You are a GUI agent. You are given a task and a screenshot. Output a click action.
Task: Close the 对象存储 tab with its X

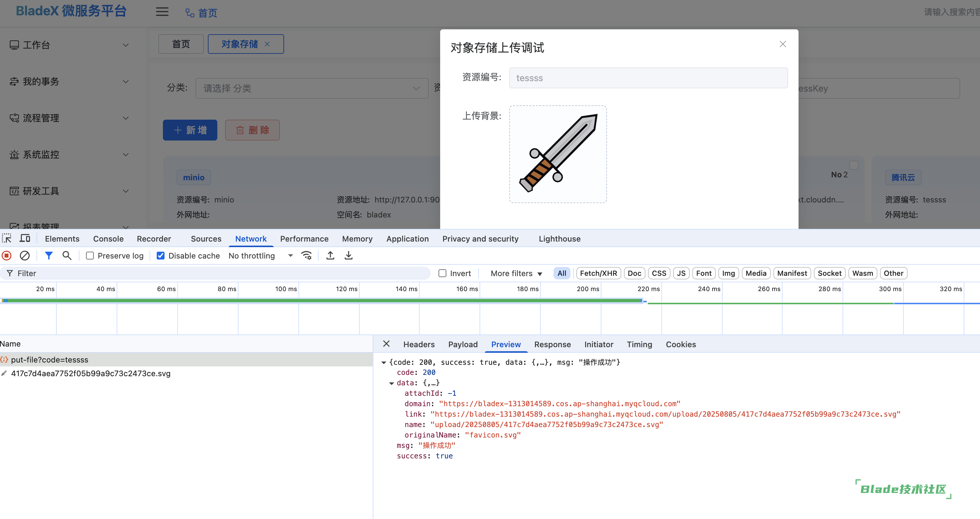coord(267,44)
